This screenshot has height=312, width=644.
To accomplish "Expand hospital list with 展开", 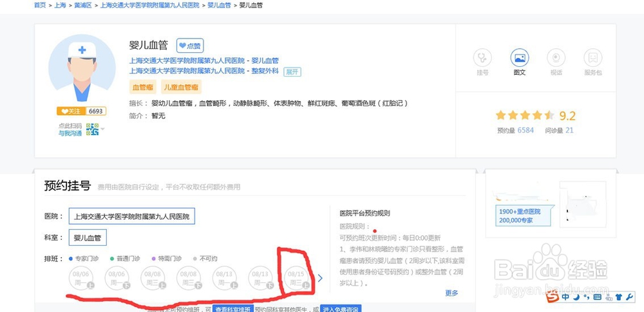I will (x=292, y=72).
